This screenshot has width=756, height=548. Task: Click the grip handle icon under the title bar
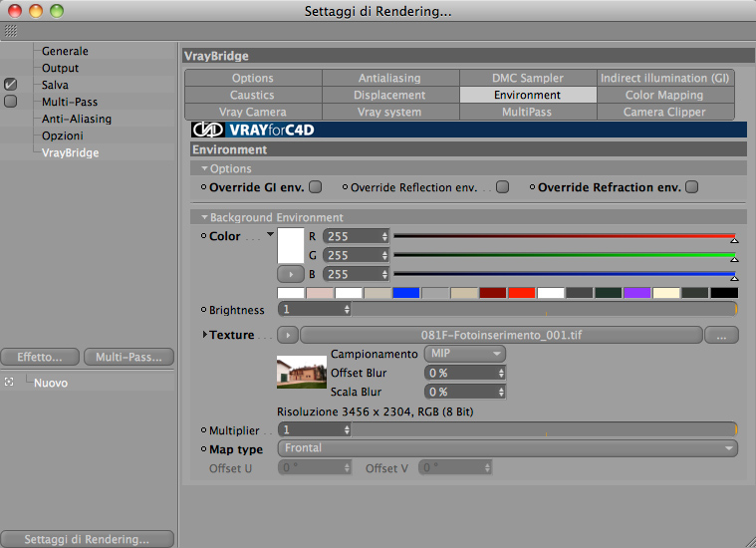(11, 31)
